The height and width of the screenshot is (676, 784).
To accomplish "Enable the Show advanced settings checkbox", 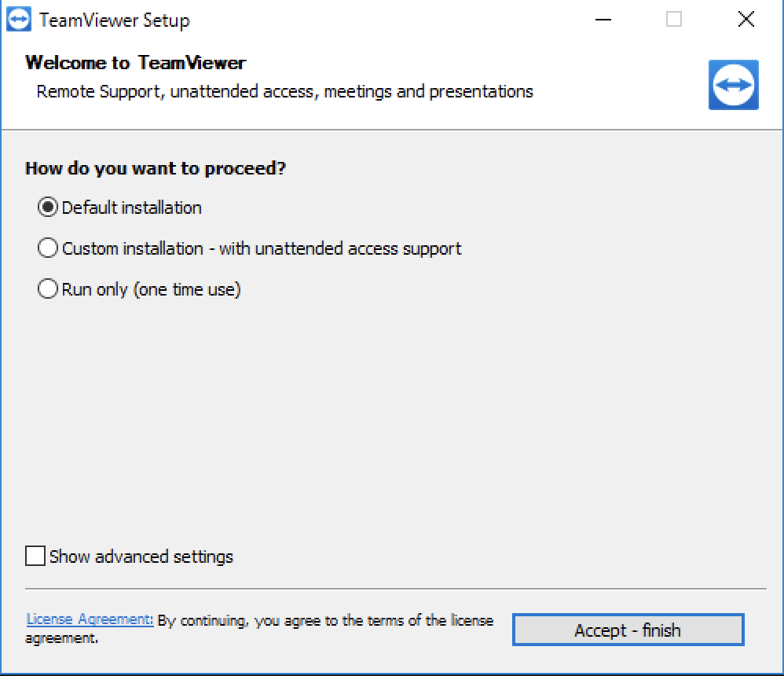I will click(x=35, y=556).
